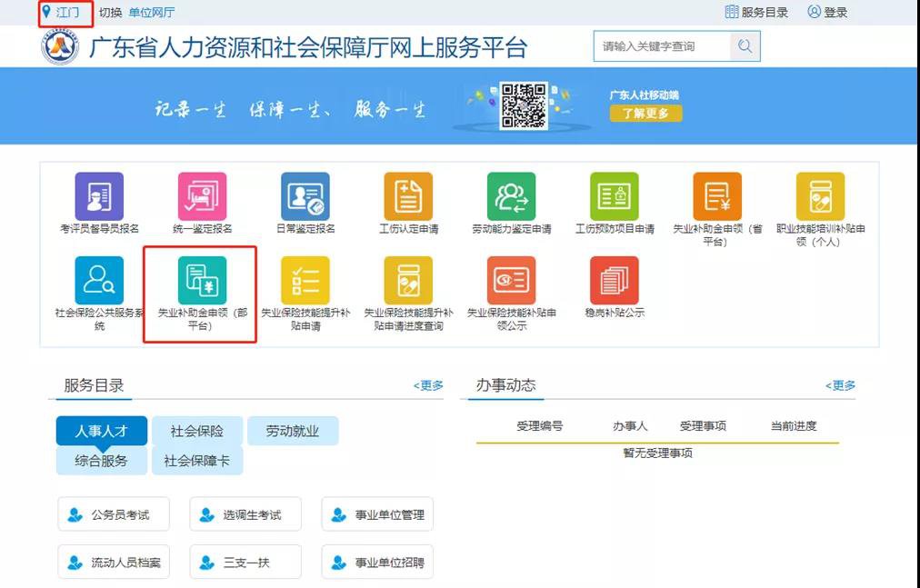Click the 社会保险公共服务系统 icon
This screenshot has height=588, width=920.
click(98, 281)
